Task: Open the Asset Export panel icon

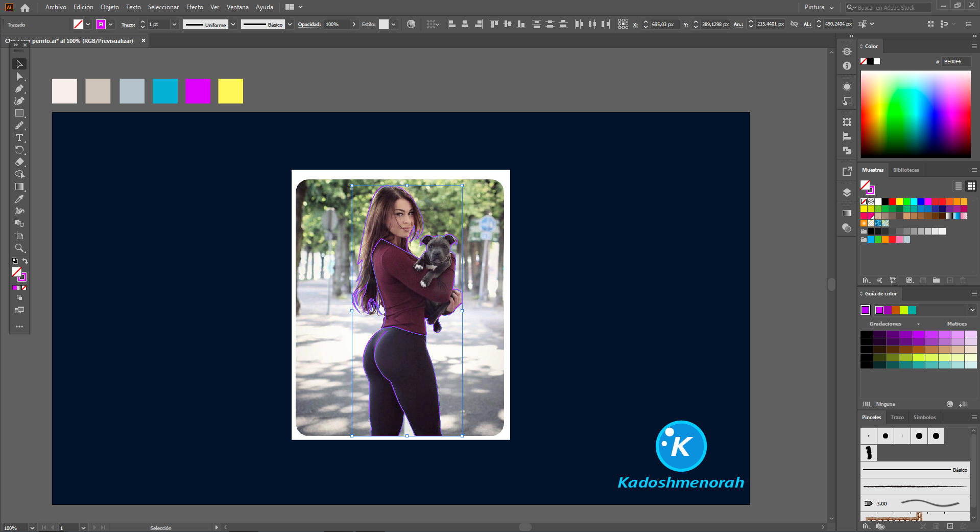Action: point(847,172)
